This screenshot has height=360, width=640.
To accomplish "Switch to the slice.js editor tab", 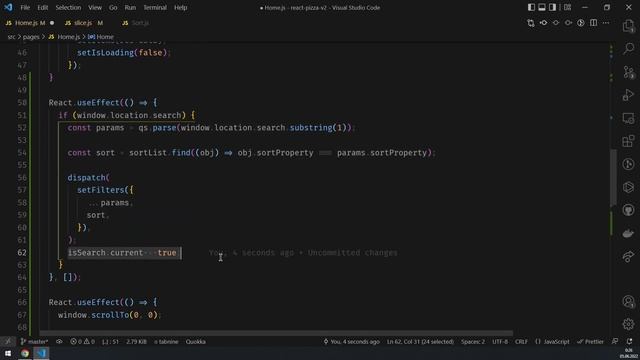I will (x=84, y=23).
